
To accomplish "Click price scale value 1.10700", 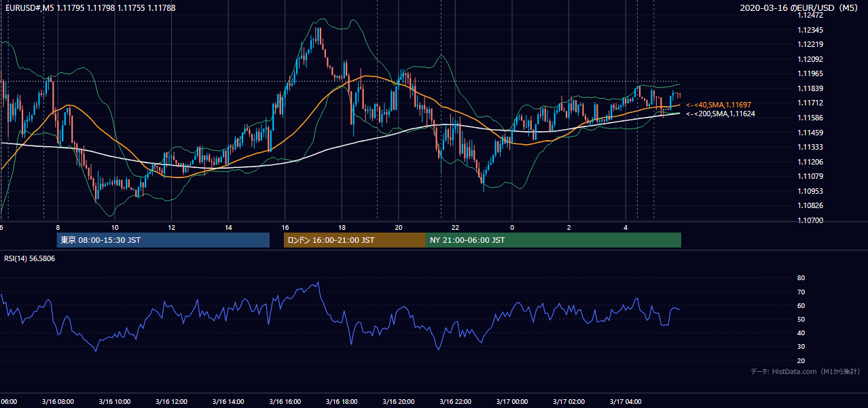I will [810, 220].
